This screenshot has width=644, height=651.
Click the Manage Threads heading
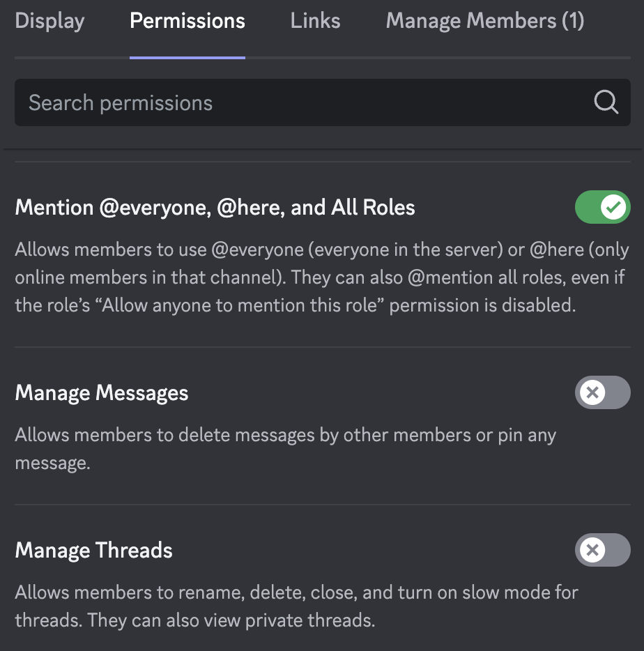(x=94, y=550)
